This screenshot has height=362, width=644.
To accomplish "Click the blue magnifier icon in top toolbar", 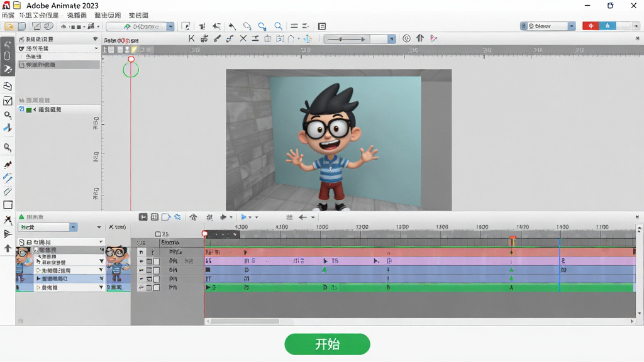I will [x=278, y=26].
